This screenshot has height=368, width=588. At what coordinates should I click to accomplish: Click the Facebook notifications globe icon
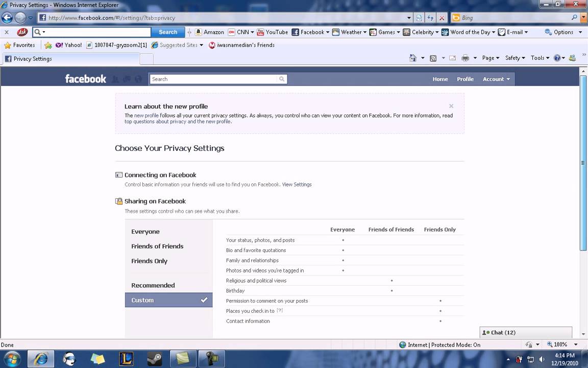click(138, 79)
